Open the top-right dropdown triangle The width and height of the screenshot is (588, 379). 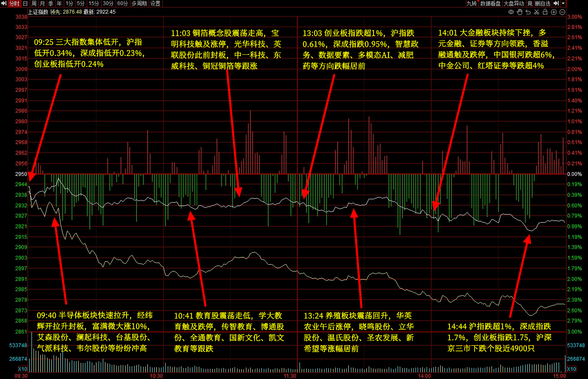[x=563, y=3]
